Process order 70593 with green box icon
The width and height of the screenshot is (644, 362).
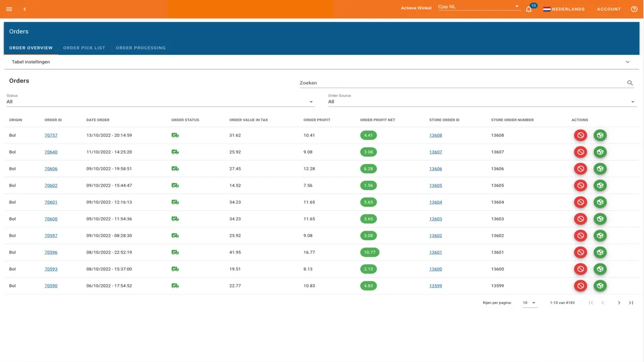tap(600, 269)
